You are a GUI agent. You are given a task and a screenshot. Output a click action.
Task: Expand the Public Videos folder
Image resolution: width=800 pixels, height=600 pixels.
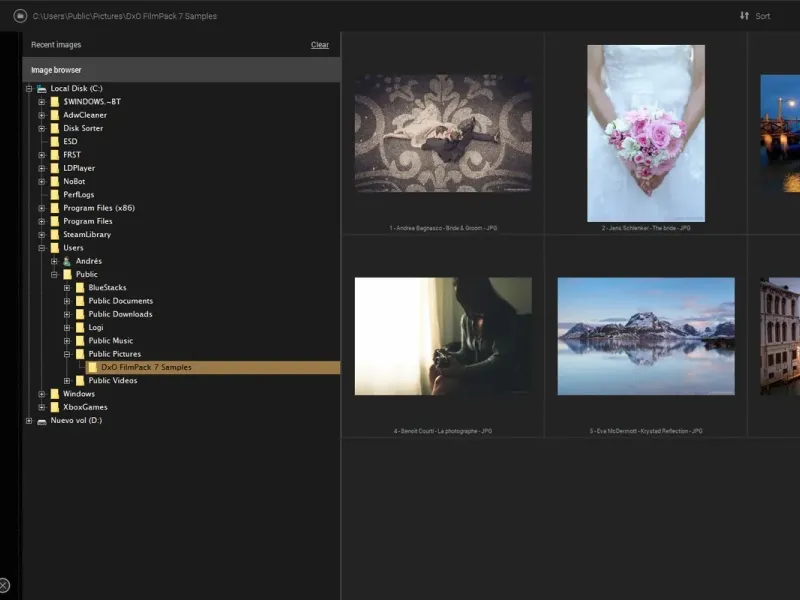tap(67, 381)
